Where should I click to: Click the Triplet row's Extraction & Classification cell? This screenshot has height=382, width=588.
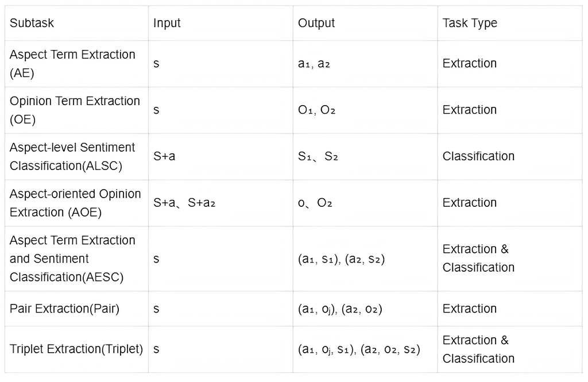coord(510,349)
